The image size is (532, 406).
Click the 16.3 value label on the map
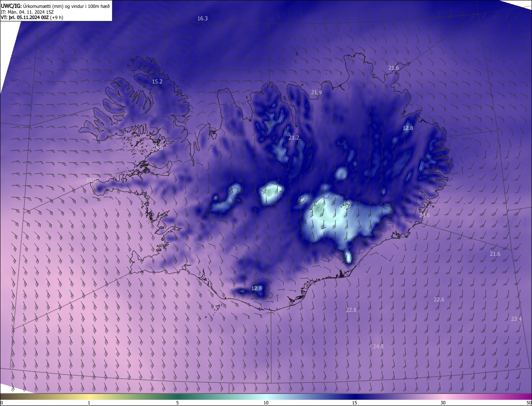(202, 19)
